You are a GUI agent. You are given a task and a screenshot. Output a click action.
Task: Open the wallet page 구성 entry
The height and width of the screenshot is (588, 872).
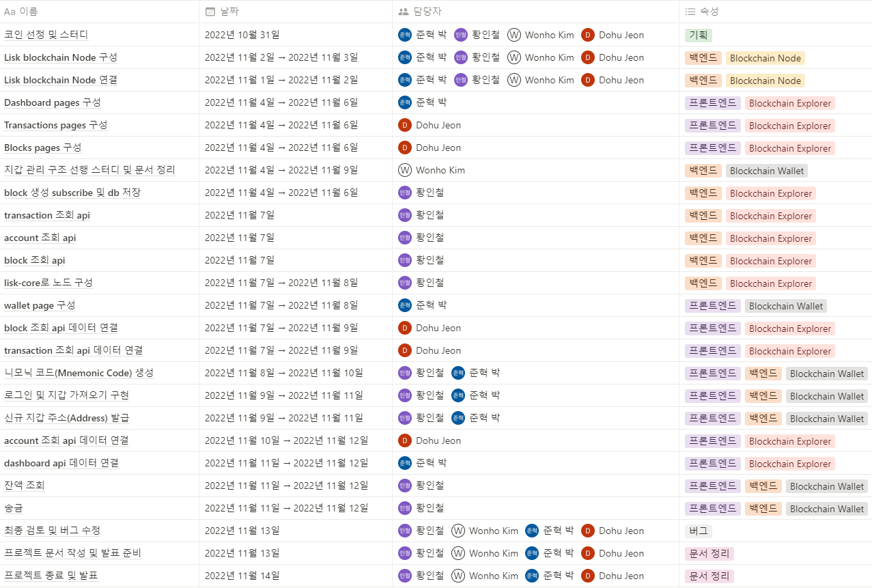(x=40, y=305)
